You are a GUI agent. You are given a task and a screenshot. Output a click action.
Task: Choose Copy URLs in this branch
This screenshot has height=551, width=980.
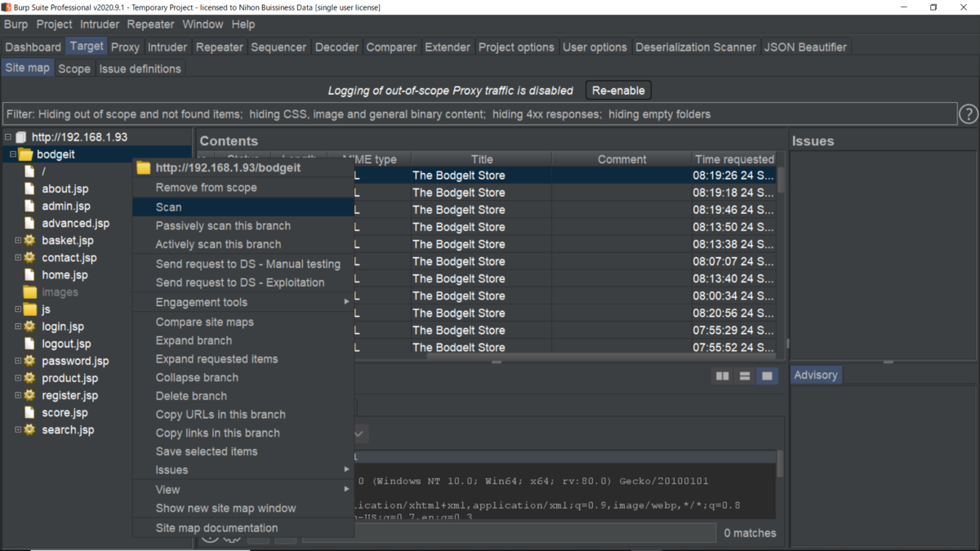(243, 414)
